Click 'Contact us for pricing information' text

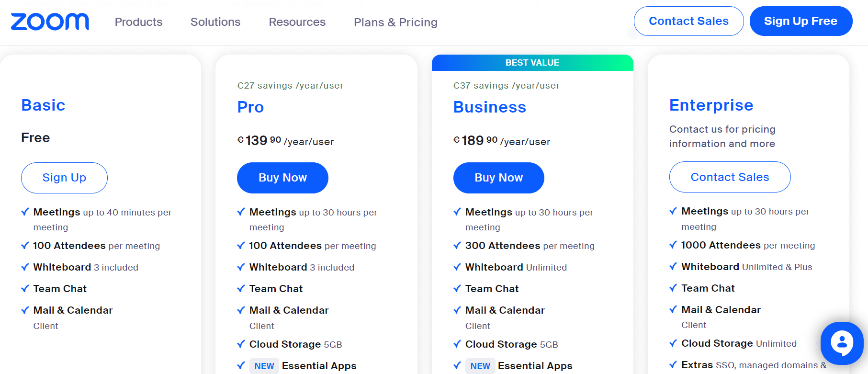(x=722, y=136)
